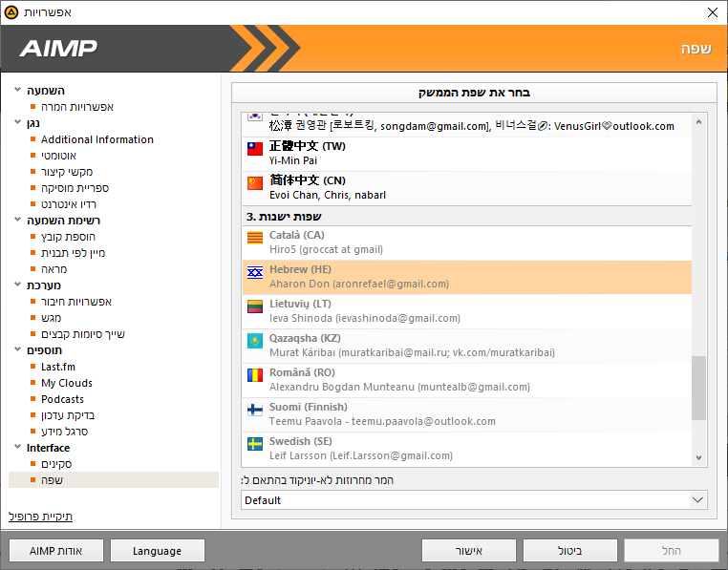Select the Lietuvių (LT) language

coord(467,312)
